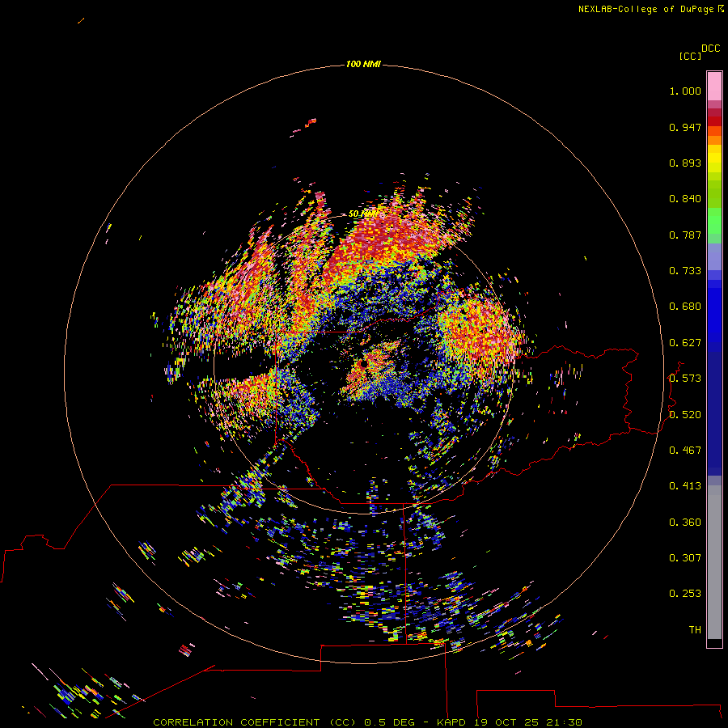Image resolution: width=728 pixels, height=728 pixels.
Task: Select the bright red swatch in color bar
Action: (714, 121)
